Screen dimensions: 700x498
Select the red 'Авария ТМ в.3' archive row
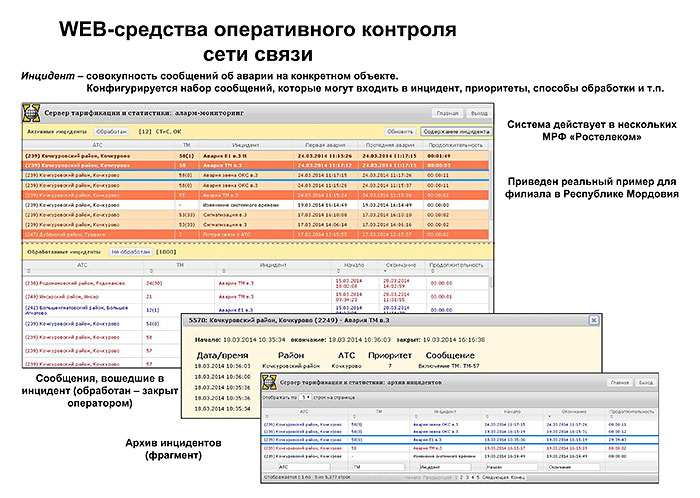click(460, 448)
